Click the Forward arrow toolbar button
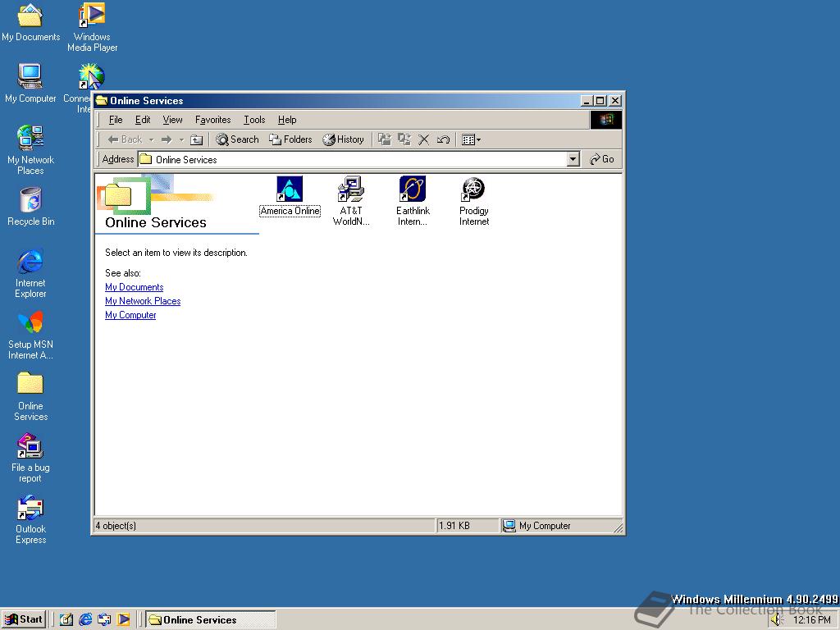Image resolution: width=840 pixels, height=630 pixels. [167, 139]
